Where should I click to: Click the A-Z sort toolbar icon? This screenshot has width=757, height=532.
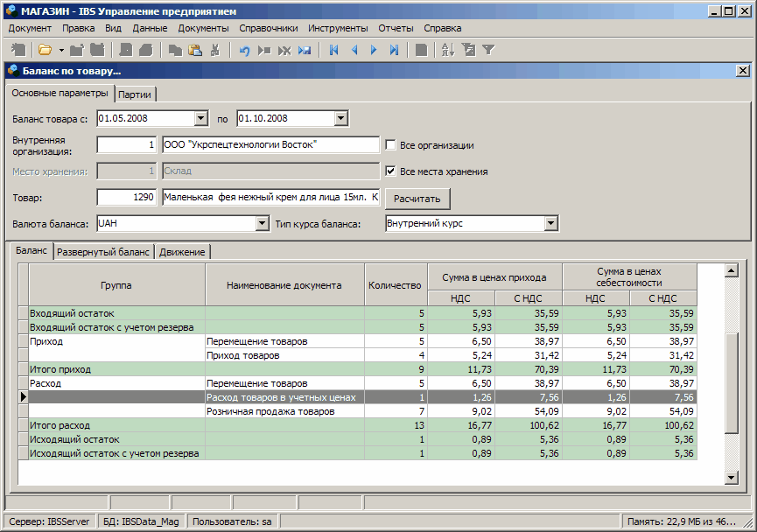[x=447, y=50]
